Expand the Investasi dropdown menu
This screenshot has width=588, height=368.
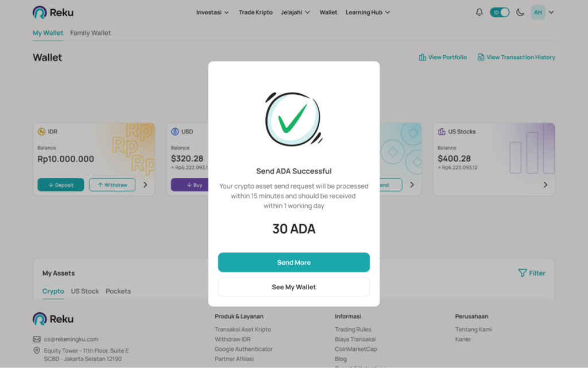[x=212, y=12]
